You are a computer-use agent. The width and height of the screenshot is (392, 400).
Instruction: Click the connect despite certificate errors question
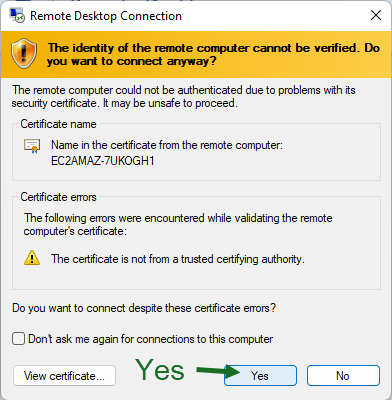[x=144, y=308]
